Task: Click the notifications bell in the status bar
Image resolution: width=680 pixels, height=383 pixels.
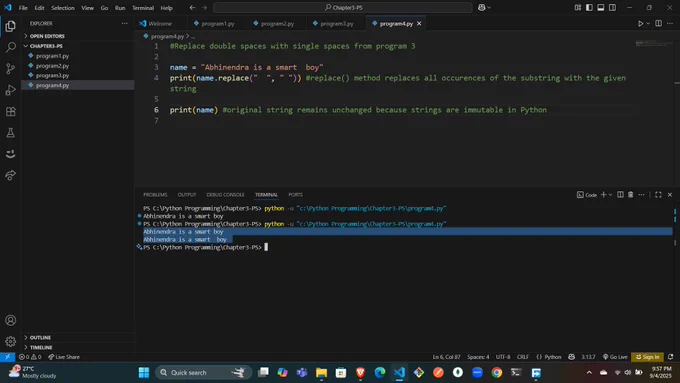Action: 670,357
